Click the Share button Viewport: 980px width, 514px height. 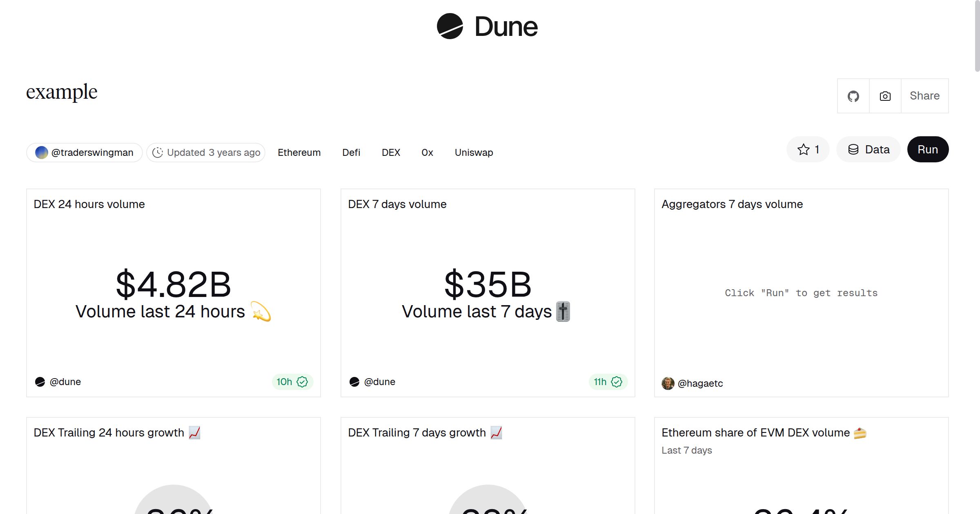(924, 95)
